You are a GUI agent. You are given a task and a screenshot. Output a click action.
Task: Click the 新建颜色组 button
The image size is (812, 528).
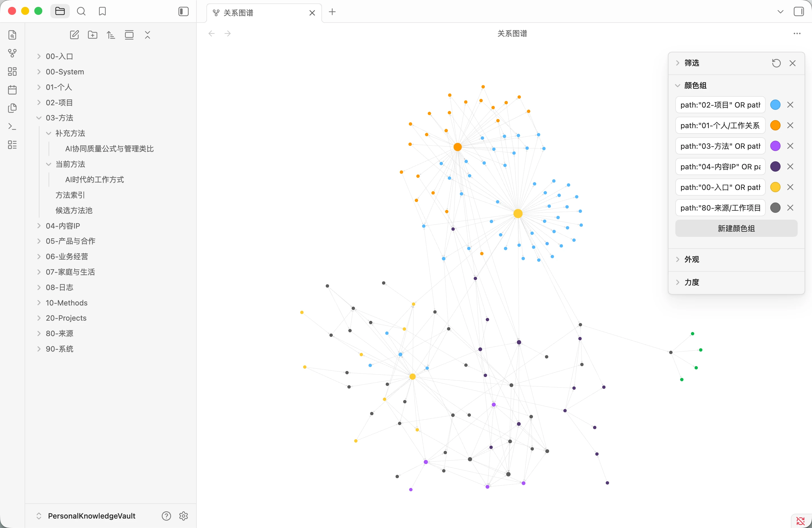coord(736,228)
